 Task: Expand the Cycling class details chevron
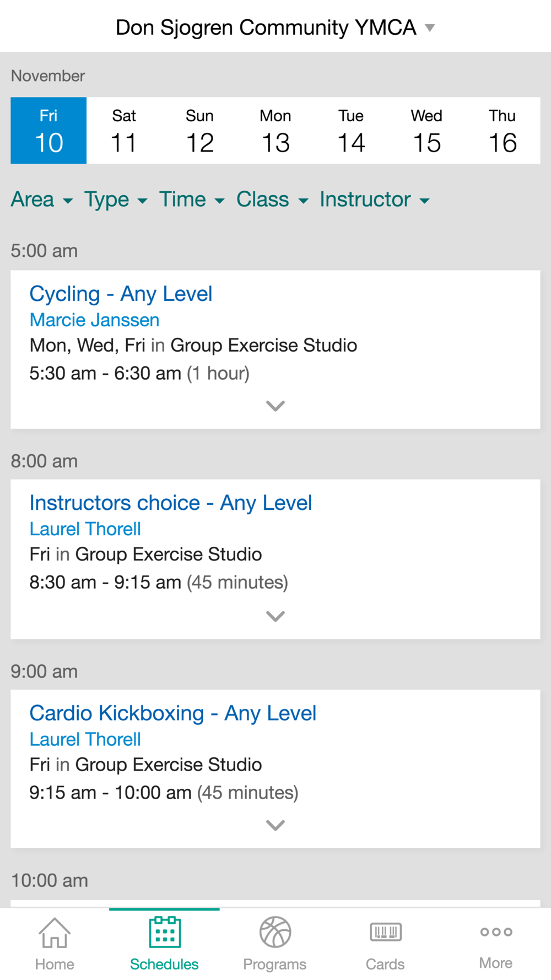coord(275,406)
